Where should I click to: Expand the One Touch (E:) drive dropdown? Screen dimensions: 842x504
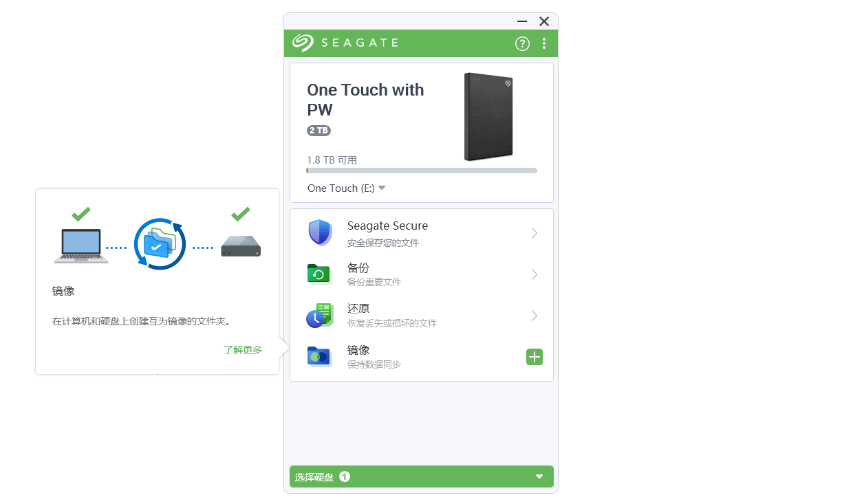[x=347, y=188]
